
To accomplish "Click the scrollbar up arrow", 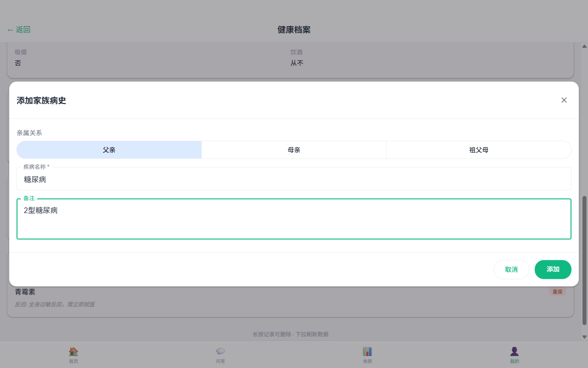I will (x=584, y=46).
